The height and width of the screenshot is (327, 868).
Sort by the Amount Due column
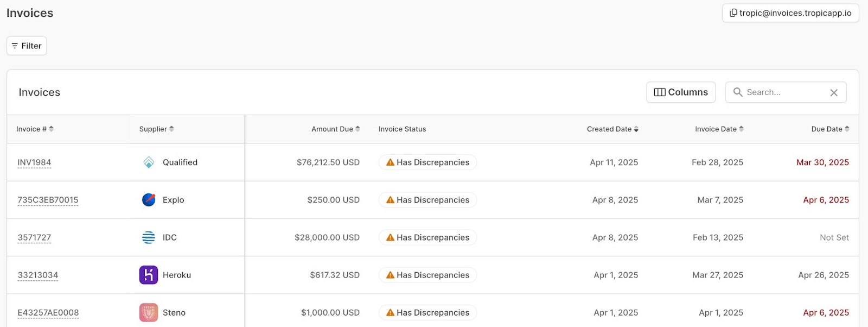point(336,129)
